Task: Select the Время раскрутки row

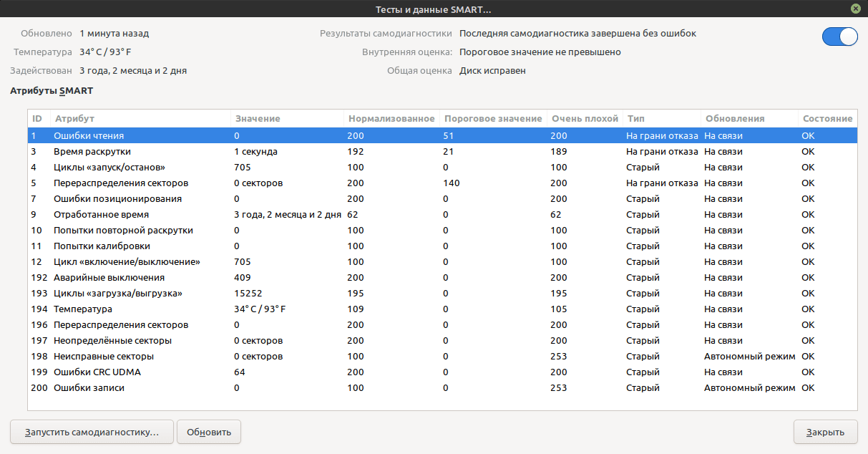Action: [x=92, y=151]
